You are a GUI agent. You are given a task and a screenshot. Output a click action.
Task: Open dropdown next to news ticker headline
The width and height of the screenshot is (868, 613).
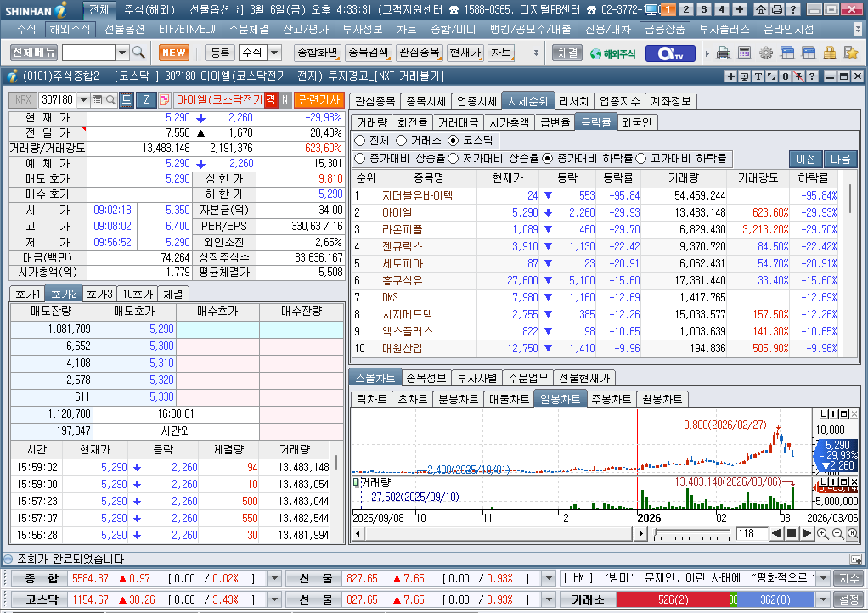pos(823,579)
